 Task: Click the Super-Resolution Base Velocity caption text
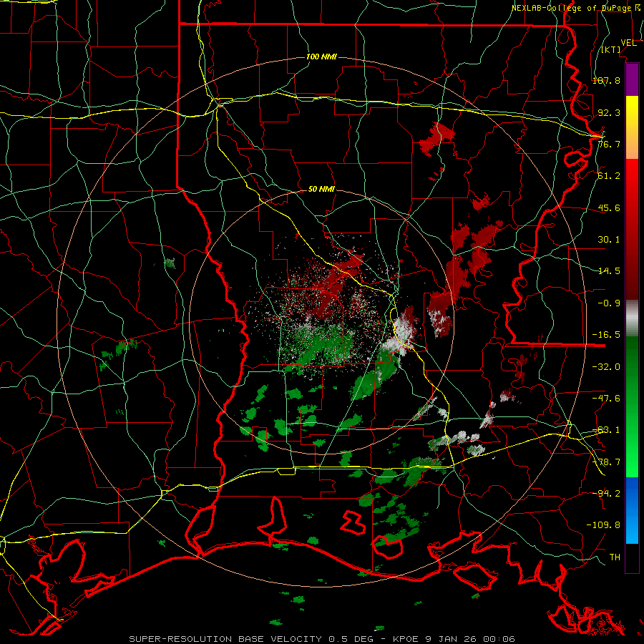(321, 639)
